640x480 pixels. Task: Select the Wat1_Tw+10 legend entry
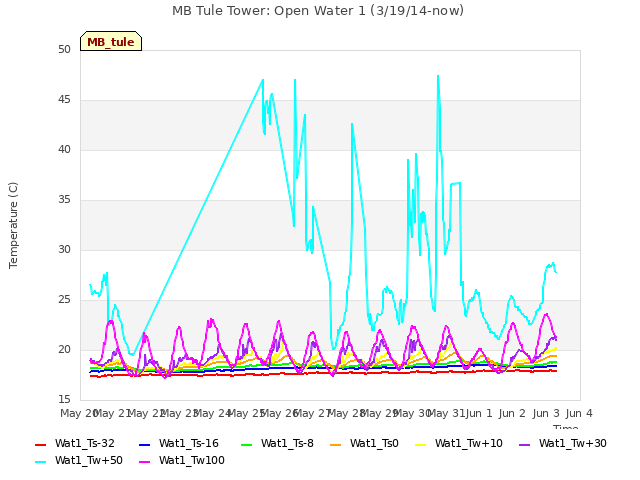pyautogui.click(x=458, y=444)
